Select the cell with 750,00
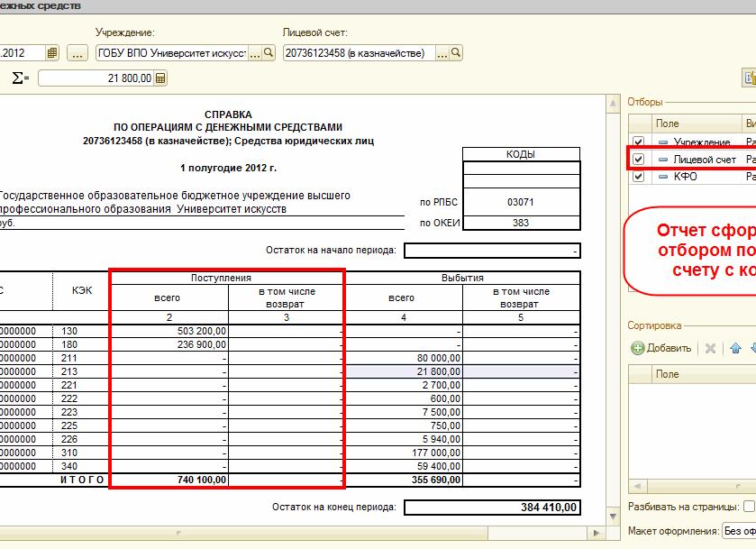 pos(404,425)
